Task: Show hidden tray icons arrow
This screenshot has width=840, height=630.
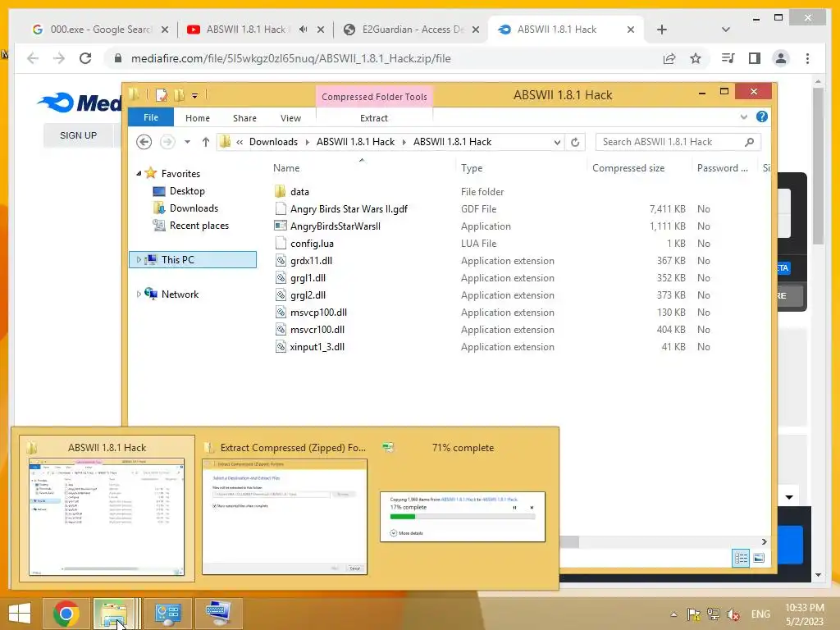Action: (x=673, y=614)
